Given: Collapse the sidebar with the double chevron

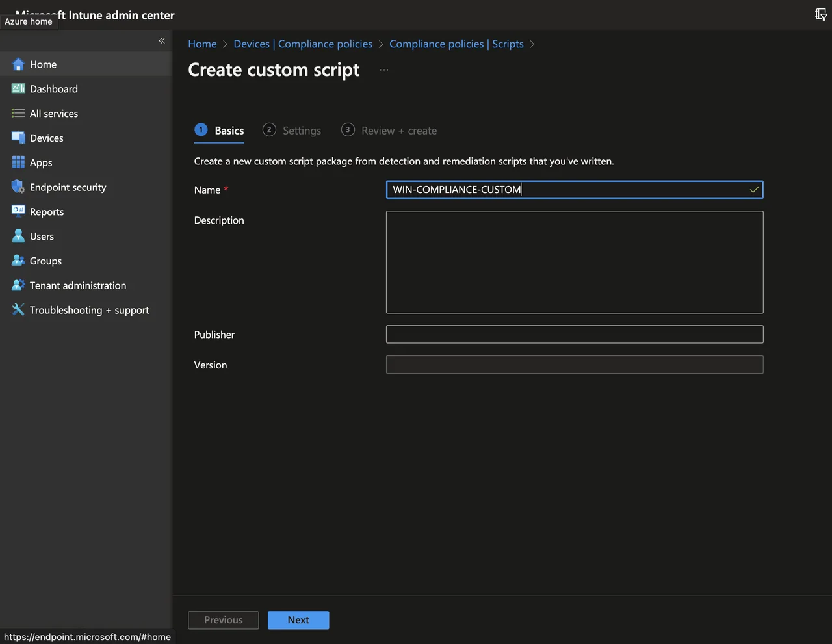Looking at the screenshot, I should tap(162, 40).
